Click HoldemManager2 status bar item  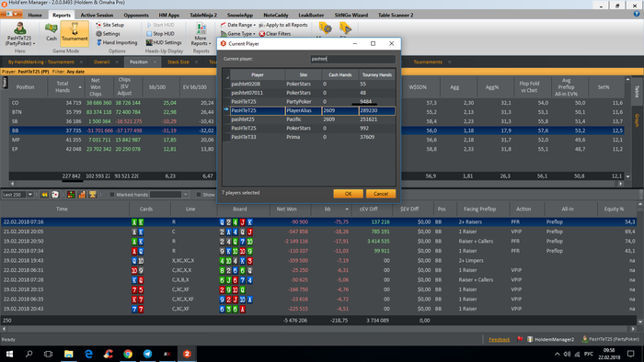pyautogui.click(x=551, y=339)
